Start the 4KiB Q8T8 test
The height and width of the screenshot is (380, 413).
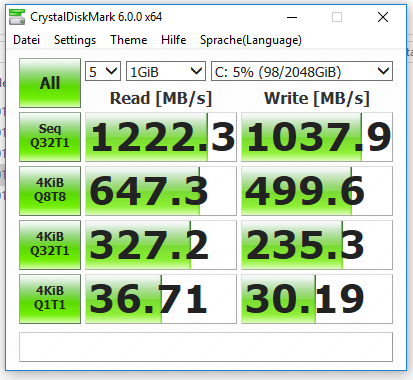click(50, 191)
